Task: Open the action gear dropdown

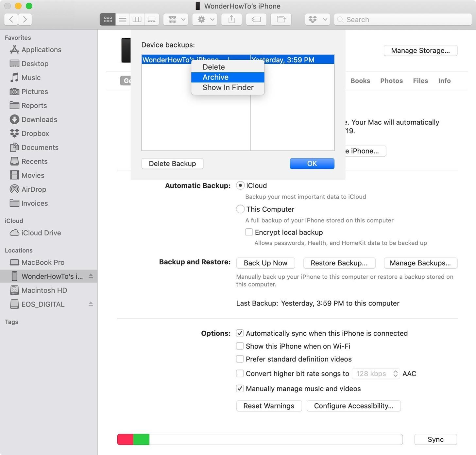Action: click(204, 19)
